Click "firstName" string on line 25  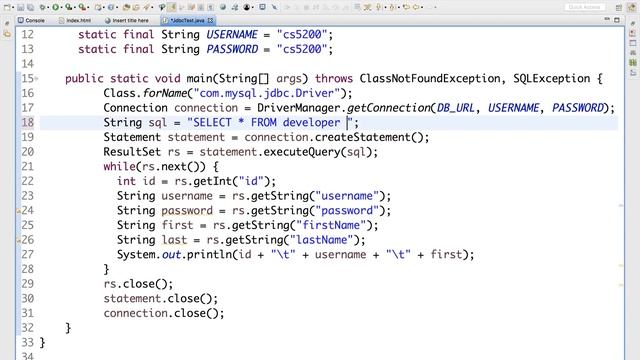(x=331, y=225)
